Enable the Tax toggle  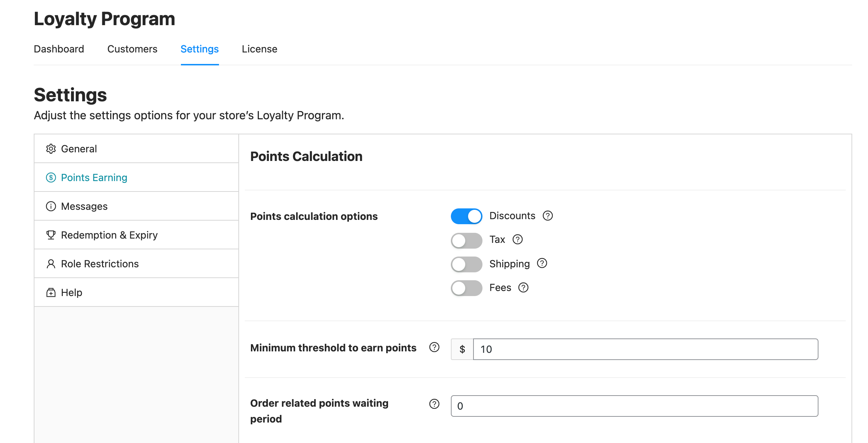point(466,240)
